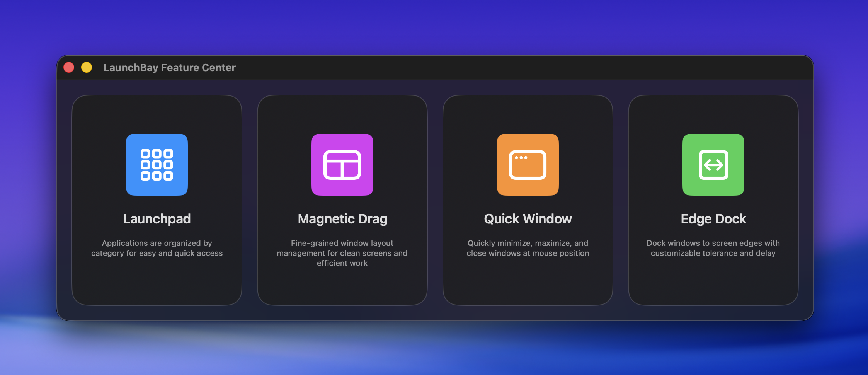The height and width of the screenshot is (375, 868).
Task: Click "Dock windows to screen edges" description
Action: (713, 248)
